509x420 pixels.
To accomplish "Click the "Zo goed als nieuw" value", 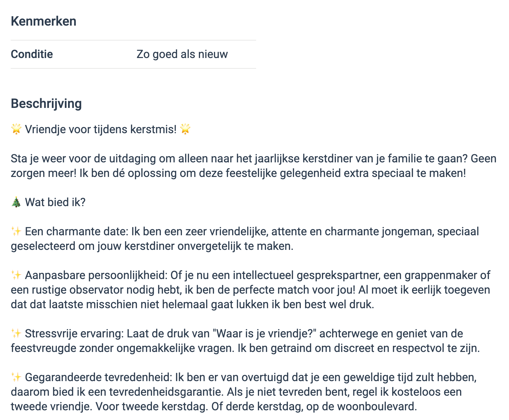I will pyautogui.click(x=182, y=54).
